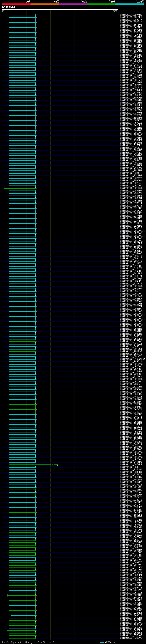This screenshot has height=644, width=146.
Task: Click the BB929910 query label
Action: click(x=8, y=7)
